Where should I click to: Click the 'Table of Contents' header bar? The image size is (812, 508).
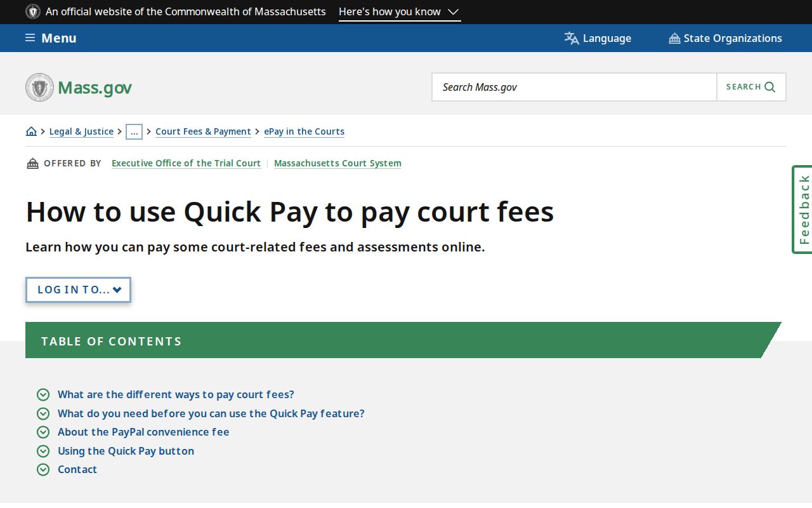[403, 340]
